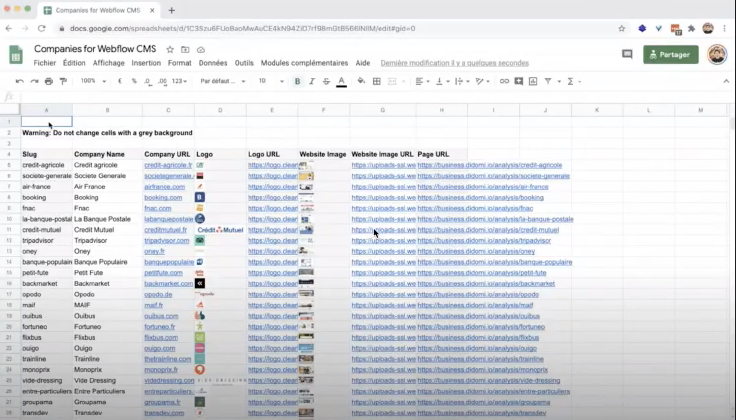Click the Partager share button
Viewport: 736px width, 420px height.
click(670, 54)
